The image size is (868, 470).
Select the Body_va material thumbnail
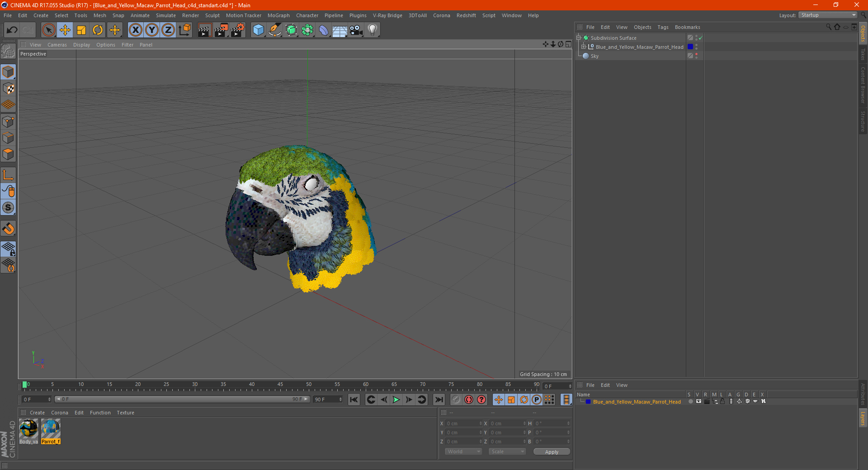28,432
